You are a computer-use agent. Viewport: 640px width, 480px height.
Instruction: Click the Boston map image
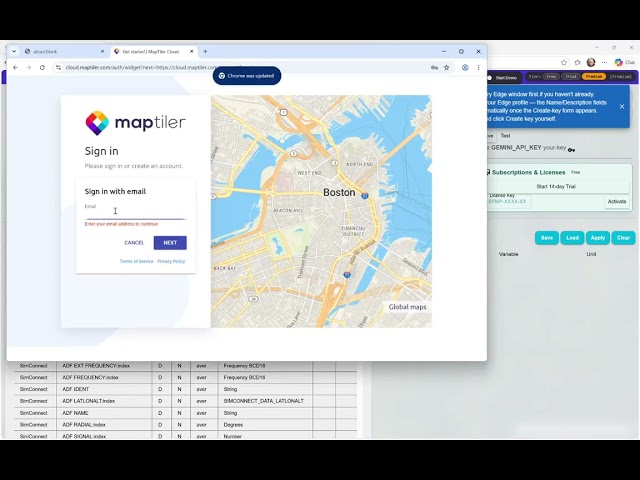(x=321, y=211)
